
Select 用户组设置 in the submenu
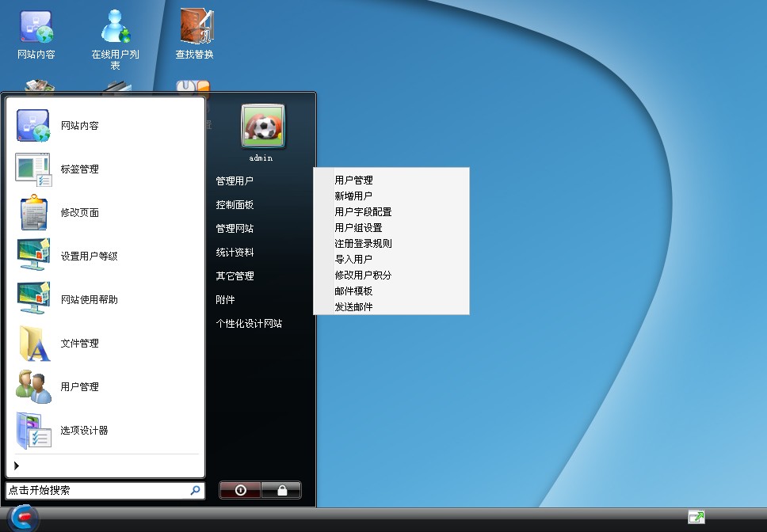click(x=358, y=228)
